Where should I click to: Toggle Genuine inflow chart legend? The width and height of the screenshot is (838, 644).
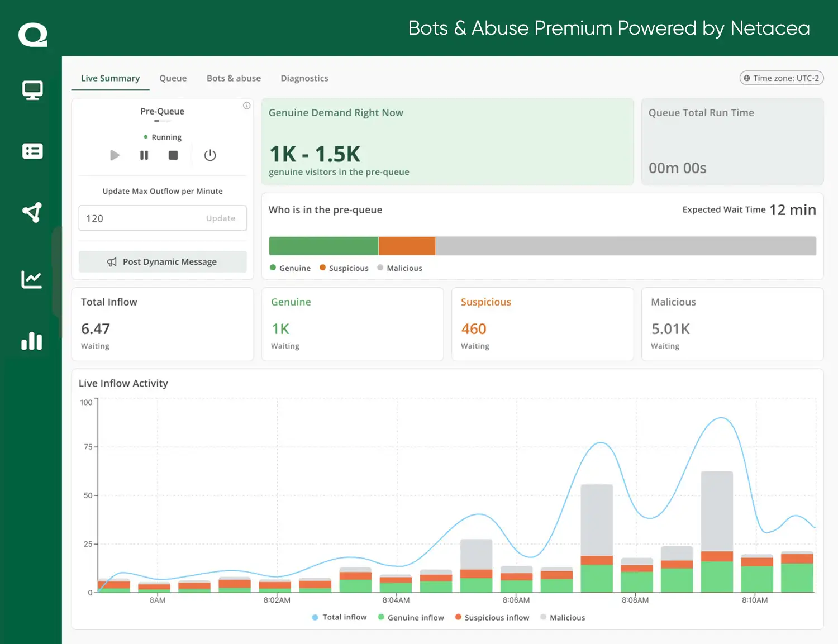coord(411,617)
